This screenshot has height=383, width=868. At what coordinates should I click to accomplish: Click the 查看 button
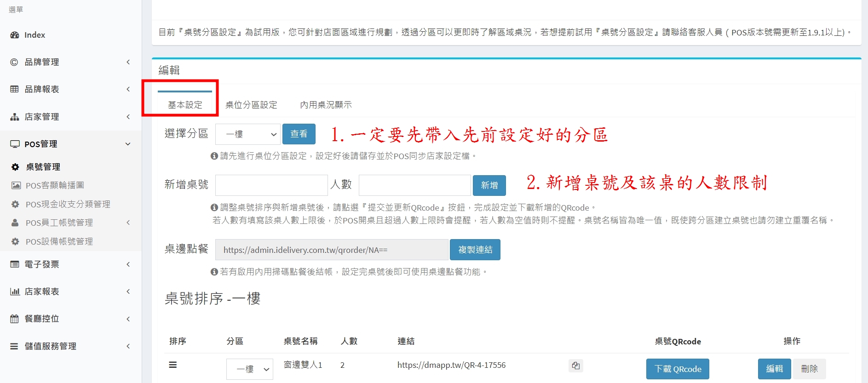point(299,134)
